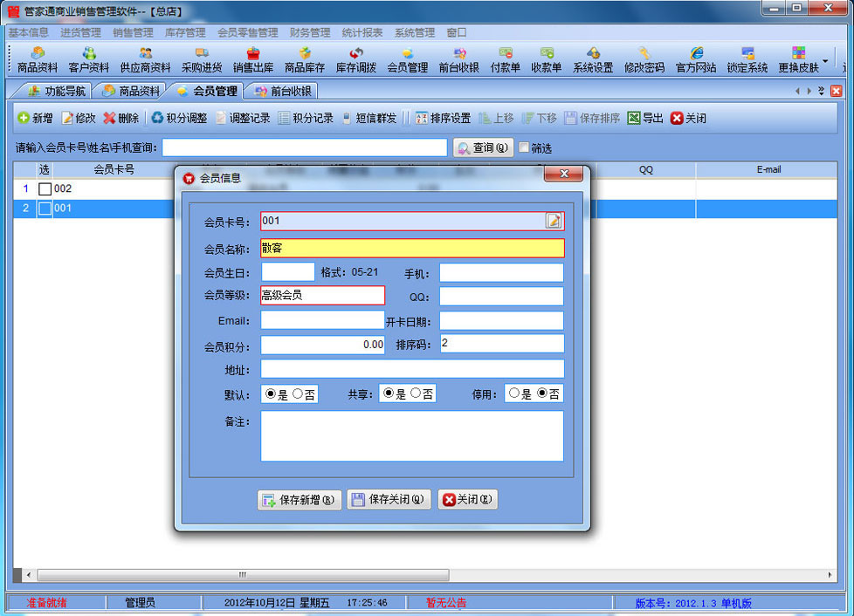
Task: Click 手机 input field
Action: 501,272
